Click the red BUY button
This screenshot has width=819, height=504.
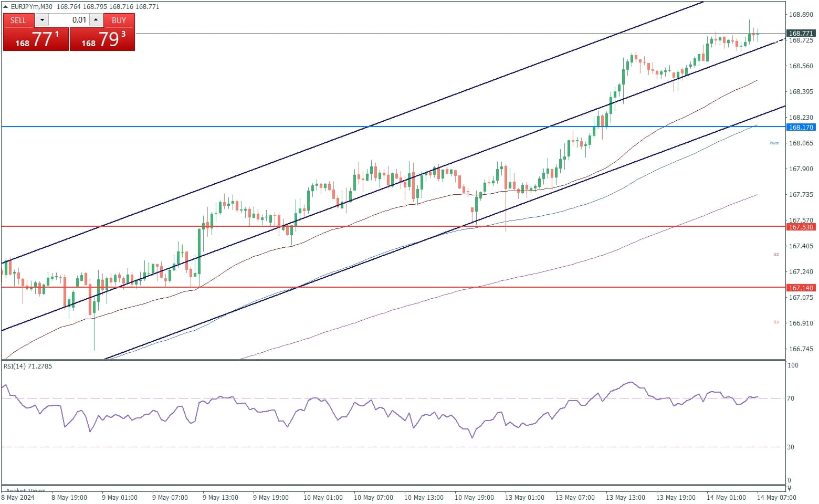[x=119, y=20]
